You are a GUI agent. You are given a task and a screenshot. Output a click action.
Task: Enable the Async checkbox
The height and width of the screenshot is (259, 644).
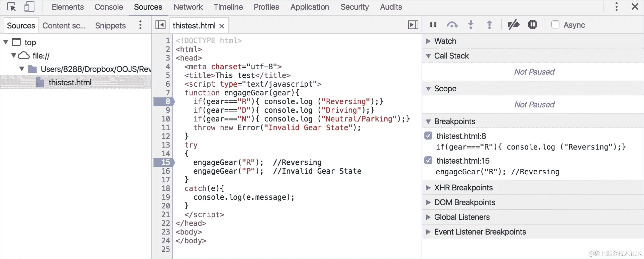coord(555,25)
